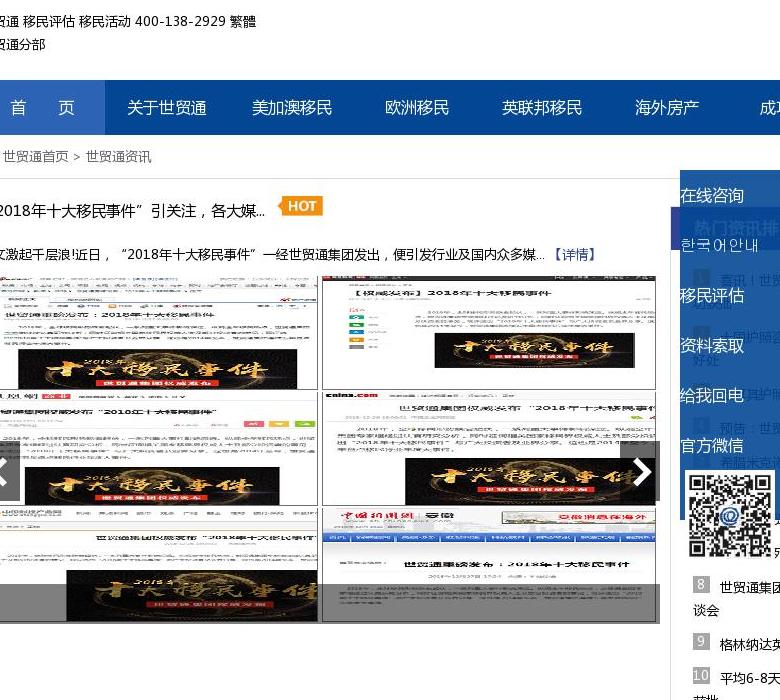Click the WeChat QR code image

pyautogui.click(x=730, y=515)
